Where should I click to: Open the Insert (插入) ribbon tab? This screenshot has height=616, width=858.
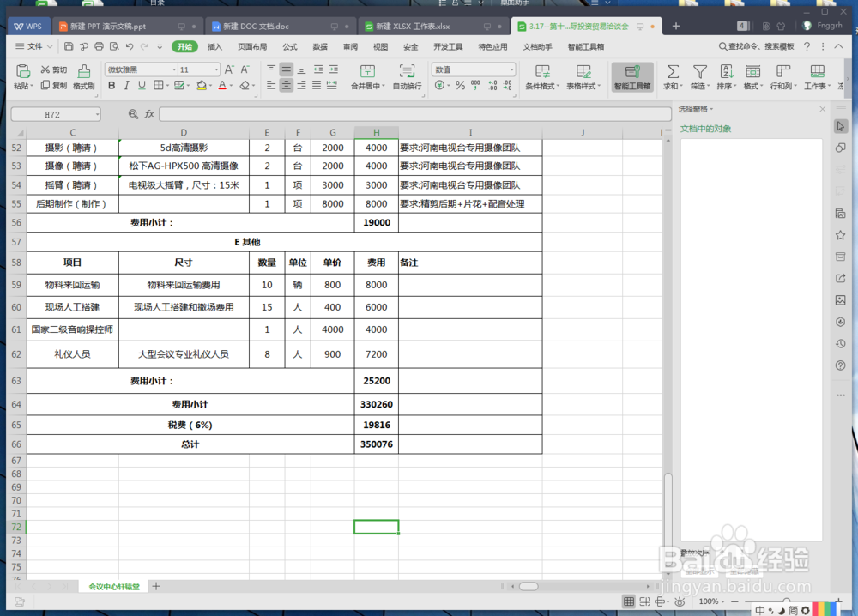point(214,47)
